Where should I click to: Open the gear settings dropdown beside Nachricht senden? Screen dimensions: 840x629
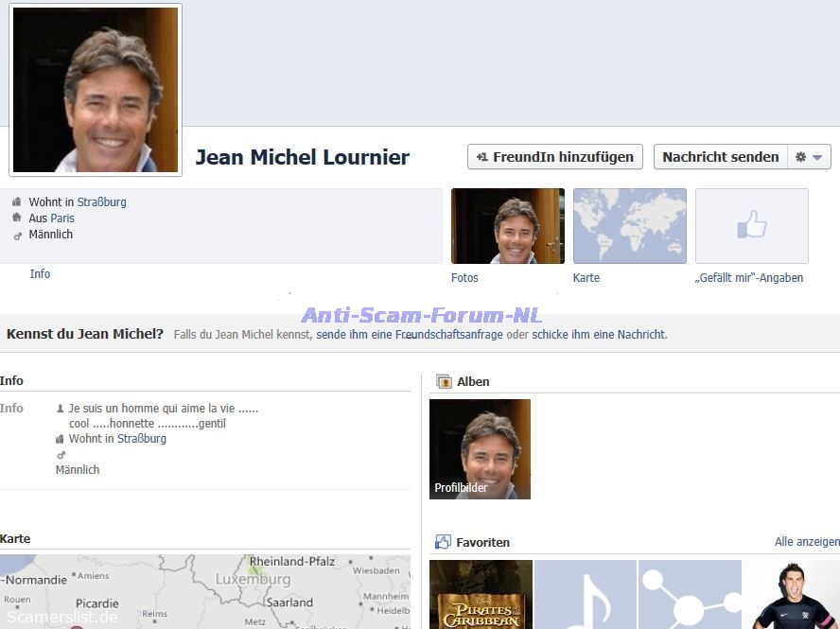pyautogui.click(x=809, y=157)
